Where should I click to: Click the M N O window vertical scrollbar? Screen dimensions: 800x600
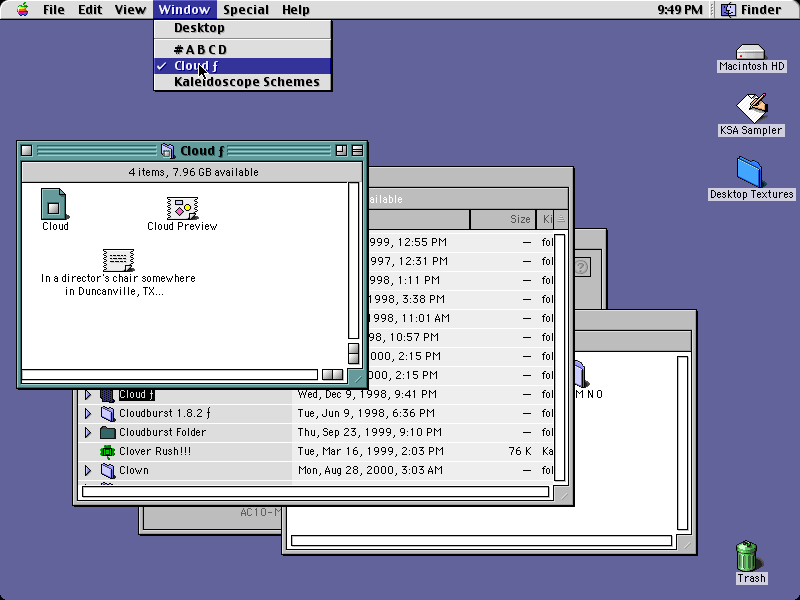point(683,443)
